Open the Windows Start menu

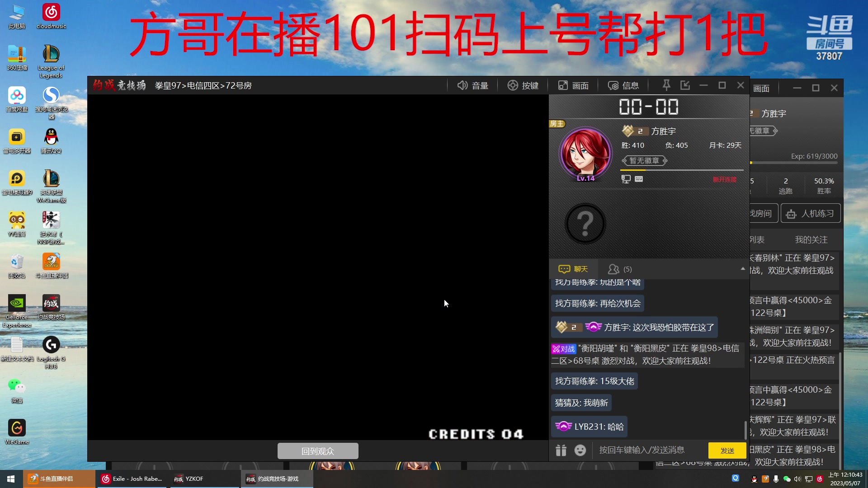tap(11, 479)
